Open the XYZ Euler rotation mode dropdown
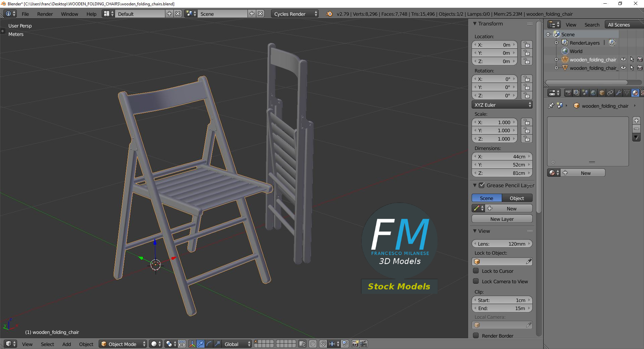Screen dimensions: 644x349 click(502, 105)
